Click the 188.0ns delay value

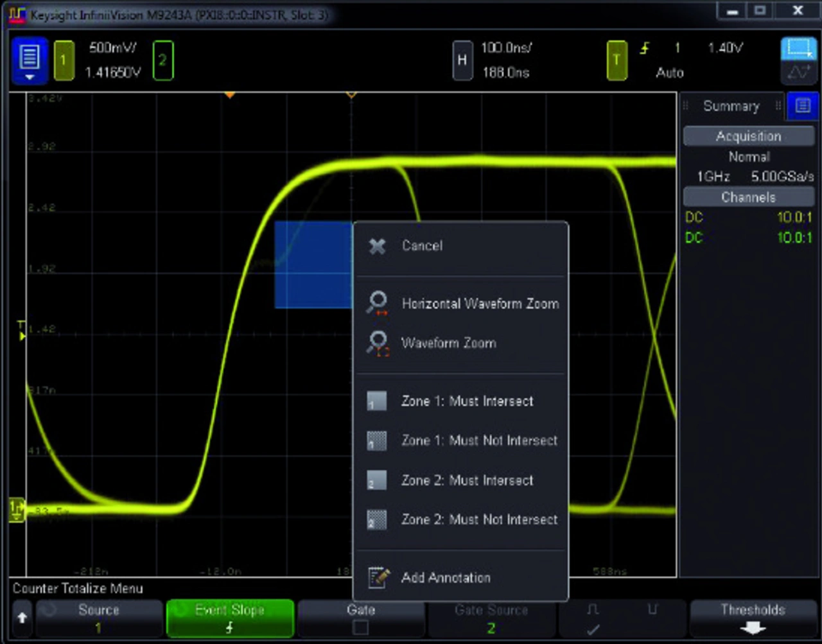506,73
